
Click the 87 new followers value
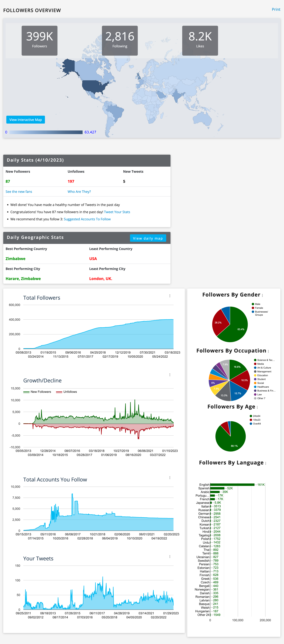point(8,181)
